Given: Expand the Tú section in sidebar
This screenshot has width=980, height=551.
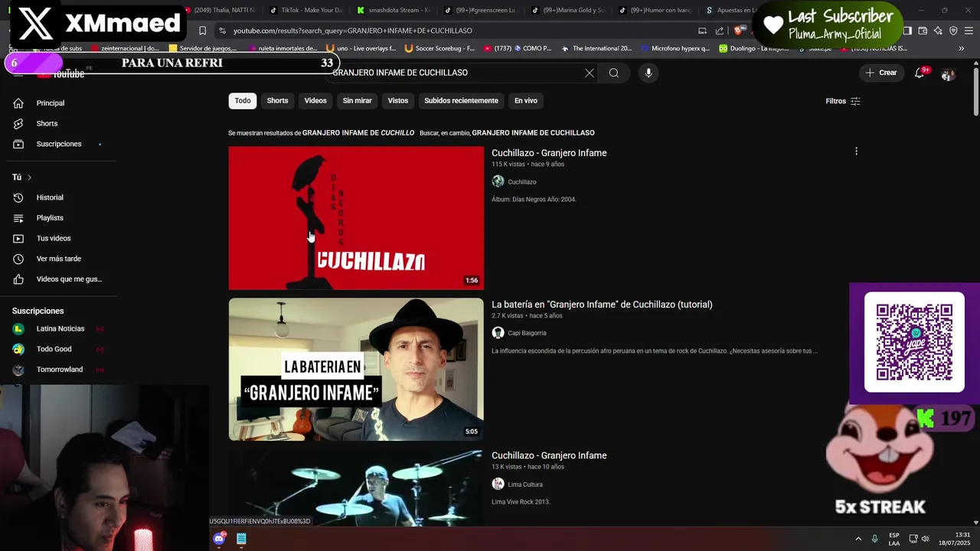Looking at the screenshot, I should 21,178.
